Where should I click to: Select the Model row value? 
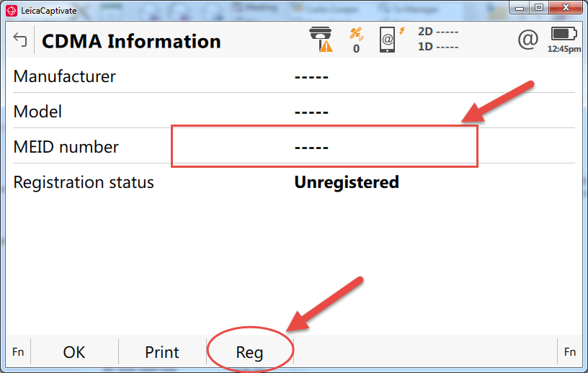pos(311,112)
